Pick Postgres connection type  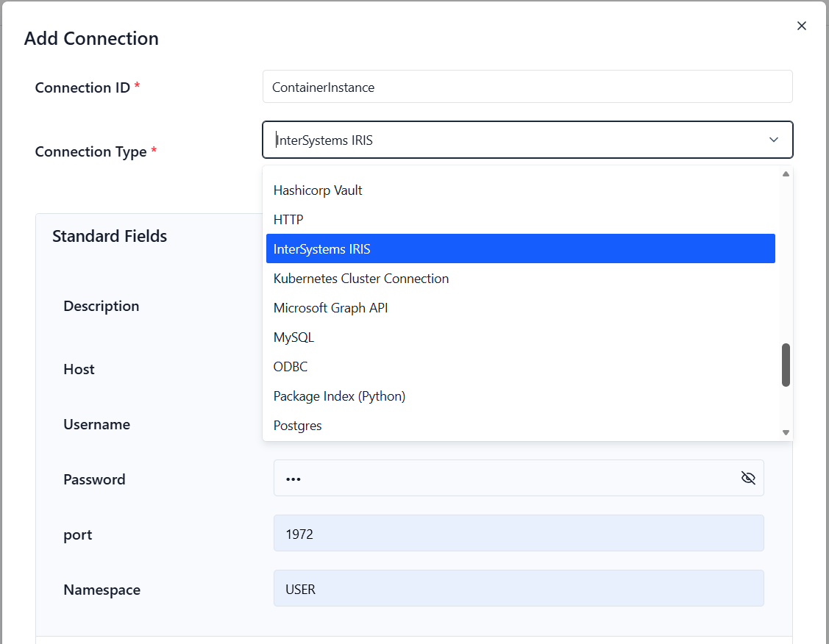click(x=297, y=425)
